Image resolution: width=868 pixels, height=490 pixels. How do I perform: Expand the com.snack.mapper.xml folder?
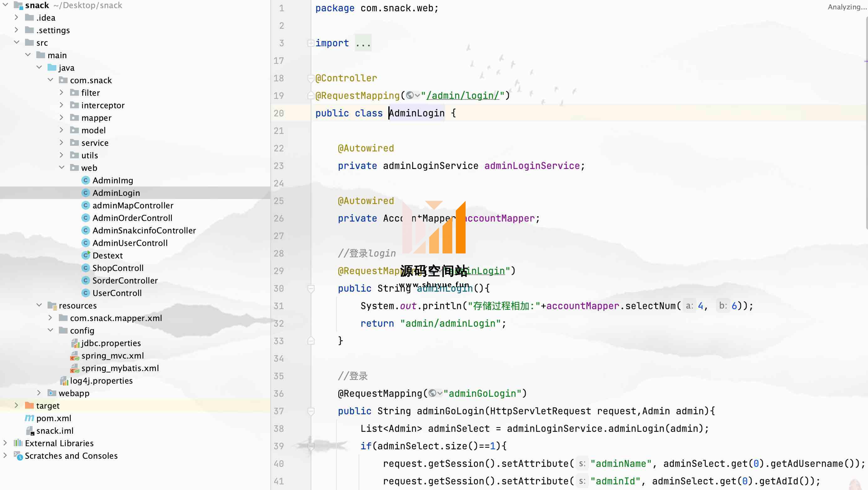pyautogui.click(x=50, y=318)
